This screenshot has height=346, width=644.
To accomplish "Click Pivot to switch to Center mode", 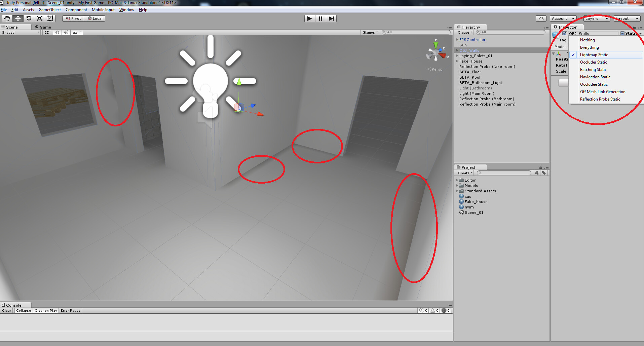I will (72, 18).
